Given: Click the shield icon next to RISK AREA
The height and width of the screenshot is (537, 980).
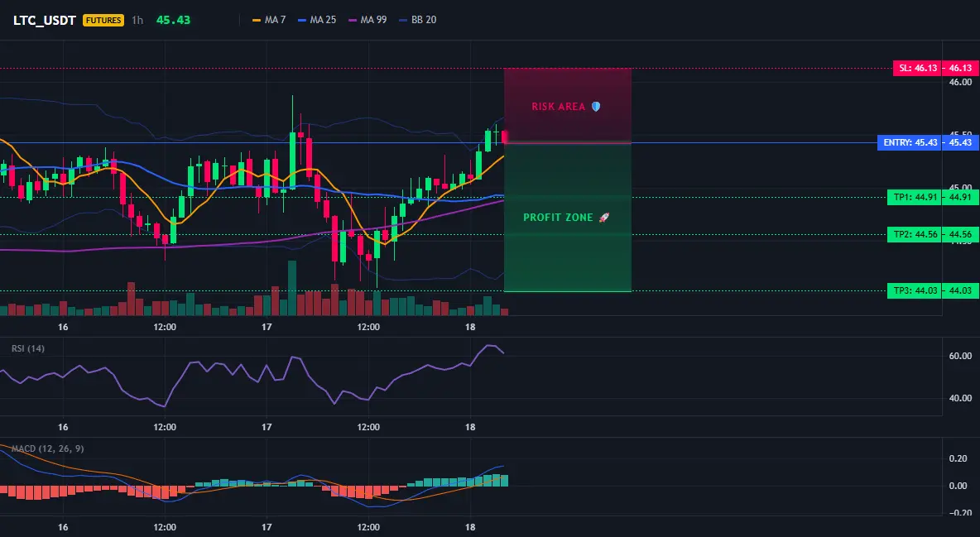Looking at the screenshot, I should click(596, 107).
